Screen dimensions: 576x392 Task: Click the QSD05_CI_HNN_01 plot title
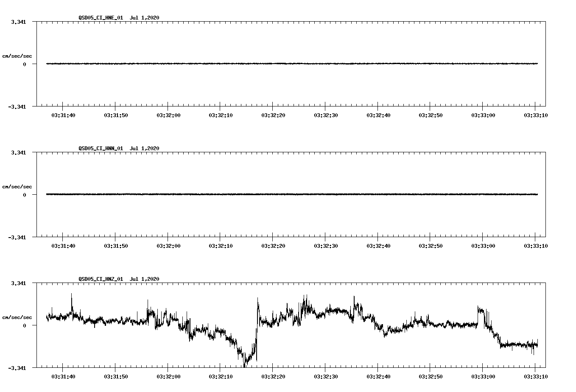(x=119, y=148)
